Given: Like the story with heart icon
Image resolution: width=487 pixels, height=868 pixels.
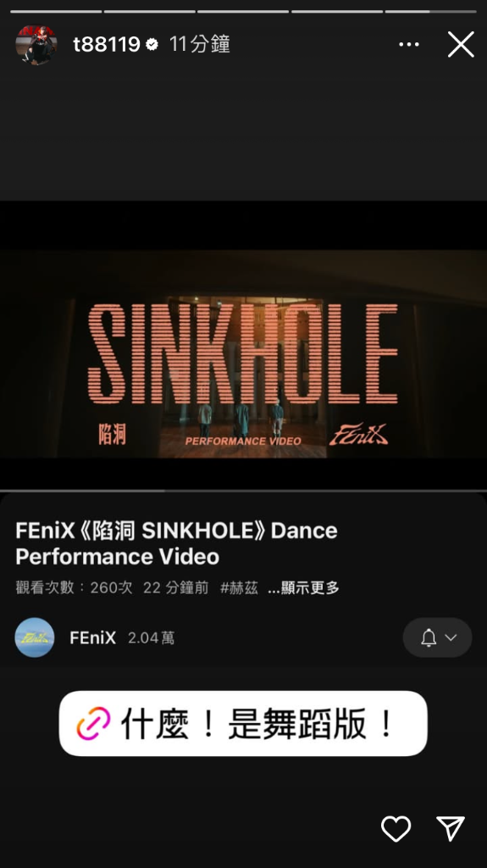Looking at the screenshot, I should pyautogui.click(x=396, y=829).
